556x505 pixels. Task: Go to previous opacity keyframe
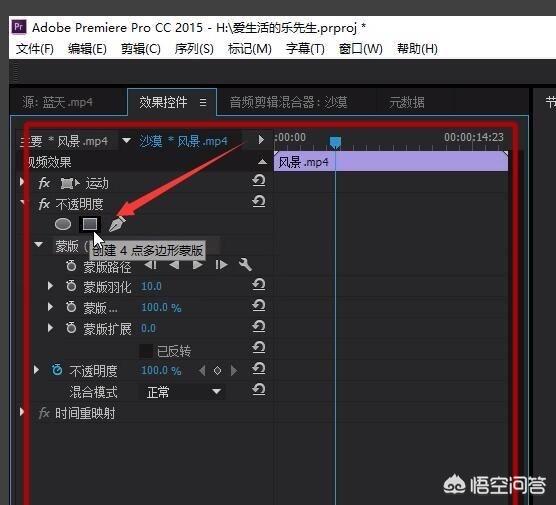[x=202, y=371]
